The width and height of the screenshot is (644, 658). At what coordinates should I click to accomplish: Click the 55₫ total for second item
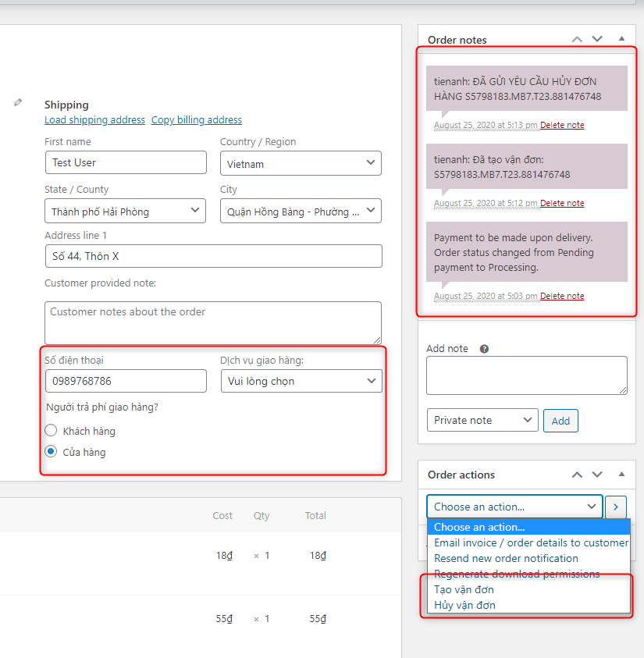click(x=318, y=619)
